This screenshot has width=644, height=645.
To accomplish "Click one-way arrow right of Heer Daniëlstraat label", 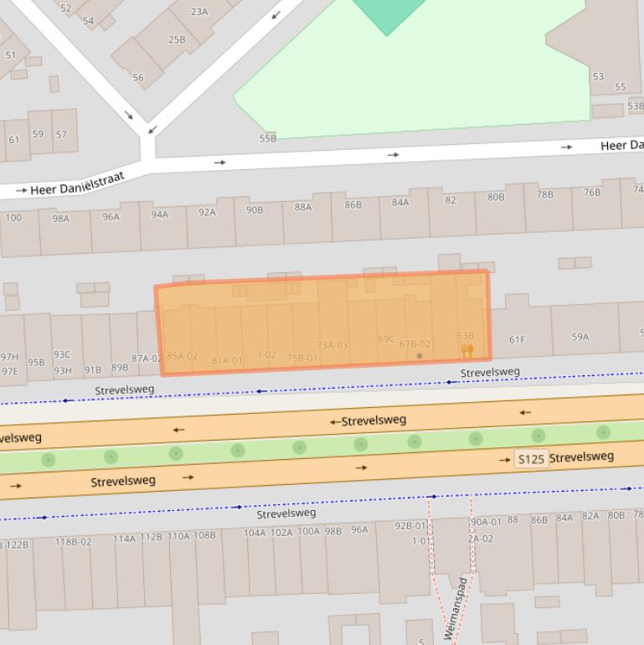I will tap(219, 163).
